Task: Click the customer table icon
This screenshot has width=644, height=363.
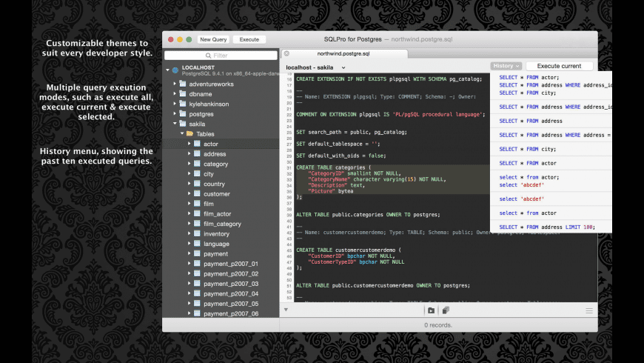Action: pyautogui.click(x=197, y=193)
